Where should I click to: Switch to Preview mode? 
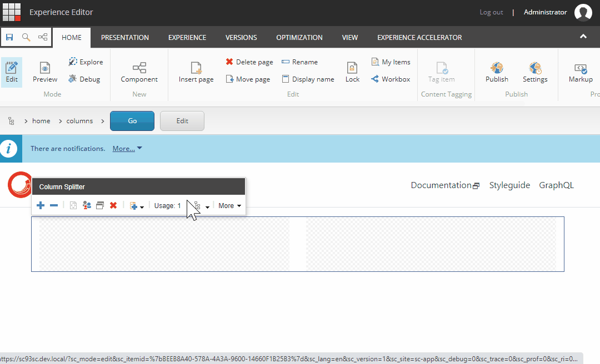click(x=45, y=72)
